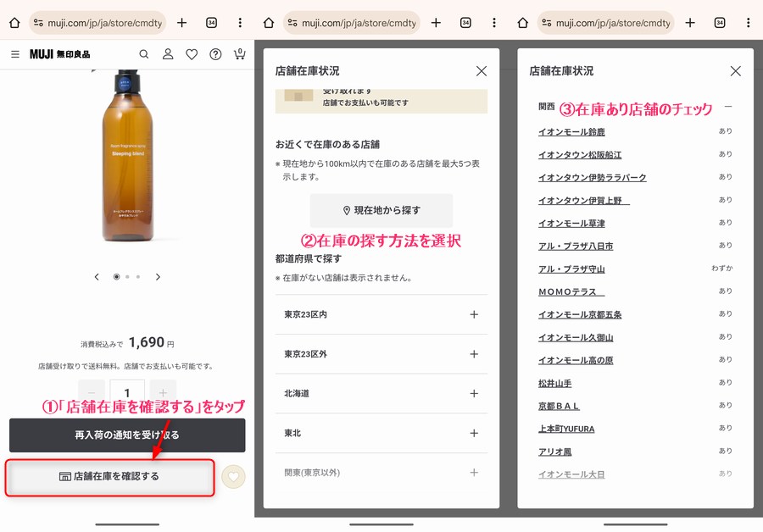Image resolution: width=763 pixels, height=532 pixels.
Task: Show next product image
Action: point(158,277)
